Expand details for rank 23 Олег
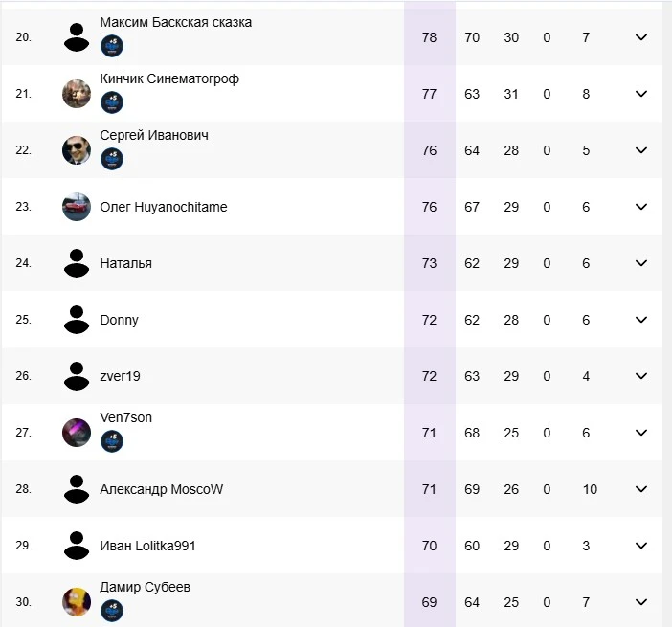Image resolution: width=672 pixels, height=627 pixels. [641, 207]
